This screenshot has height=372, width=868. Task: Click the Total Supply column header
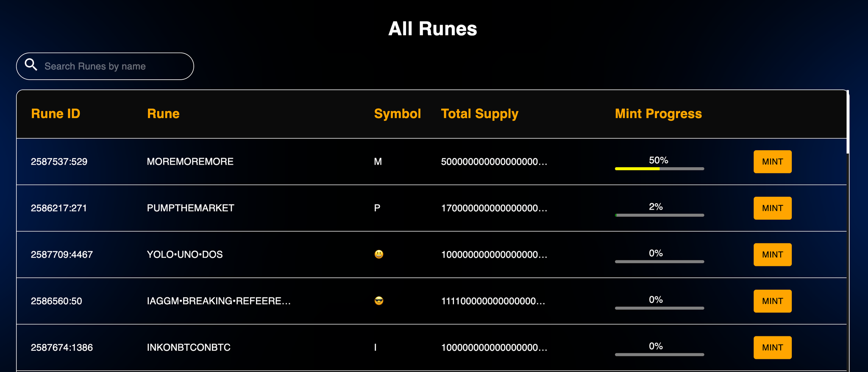479,114
